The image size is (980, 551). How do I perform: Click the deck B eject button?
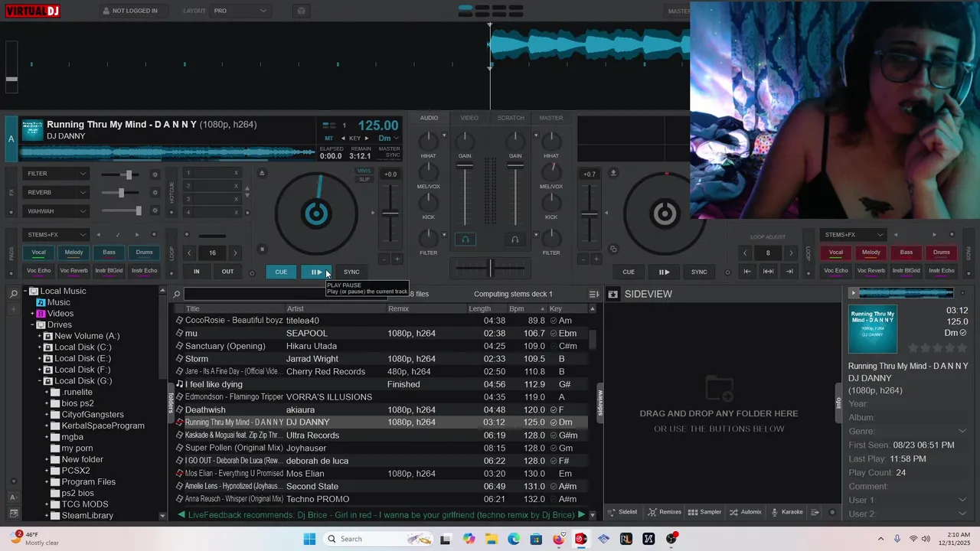coord(612,173)
